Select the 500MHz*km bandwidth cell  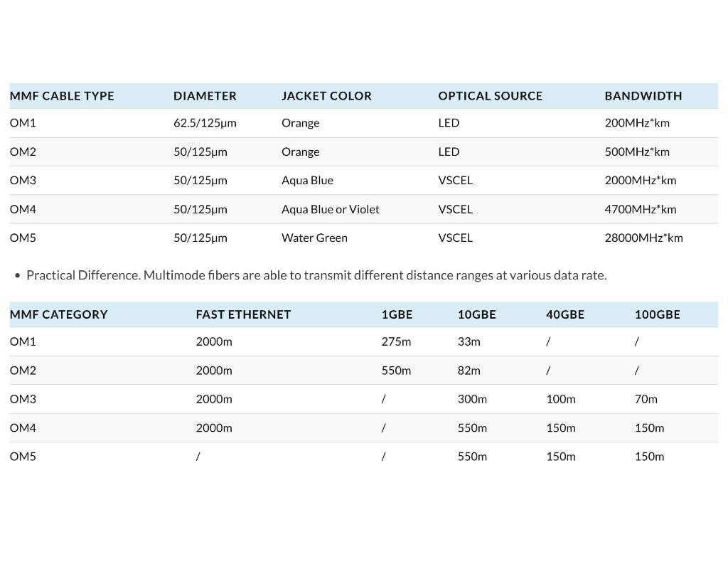637,152
